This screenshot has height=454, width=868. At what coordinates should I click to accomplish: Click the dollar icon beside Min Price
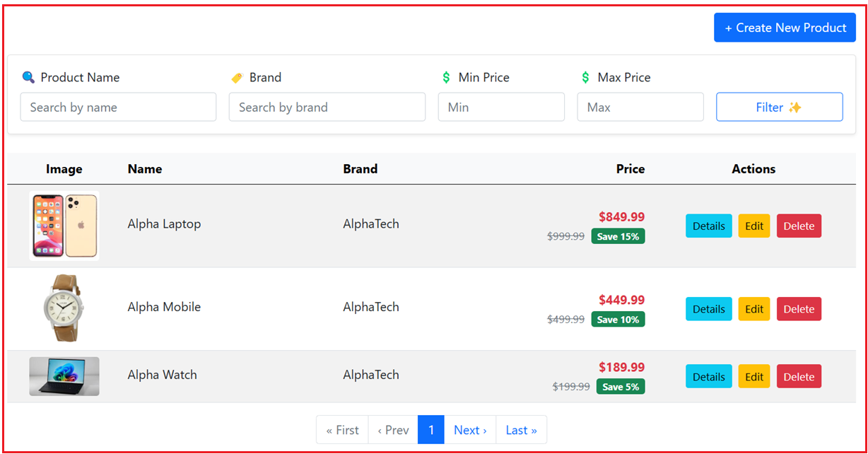tap(446, 78)
